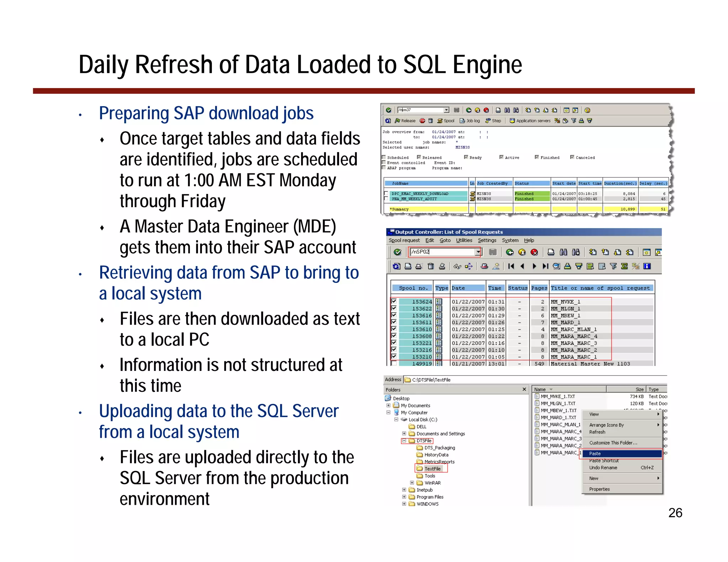
Task: Click the Filter funnel icon in spool toolbar
Action: click(x=613, y=266)
